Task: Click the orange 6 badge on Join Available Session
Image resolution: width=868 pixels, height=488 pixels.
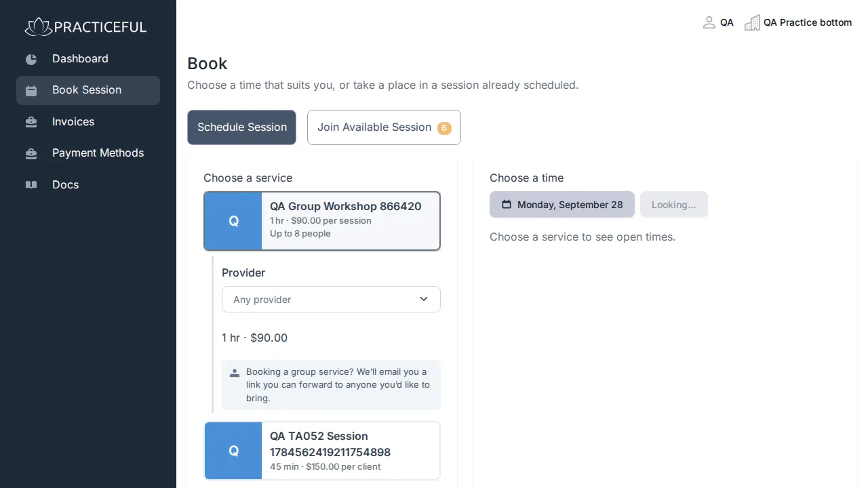Action: [x=444, y=128]
